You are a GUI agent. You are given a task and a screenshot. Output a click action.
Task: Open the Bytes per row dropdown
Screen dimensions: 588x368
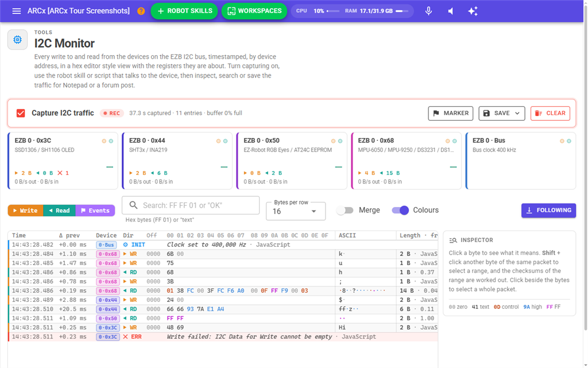pyautogui.click(x=296, y=211)
